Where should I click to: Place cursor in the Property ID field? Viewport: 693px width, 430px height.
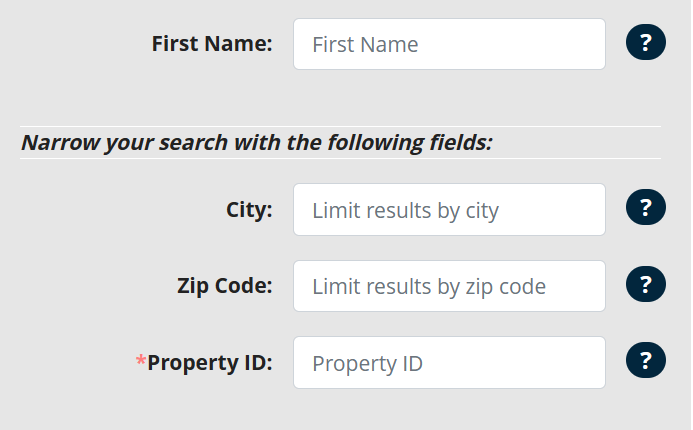click(449, 362)
